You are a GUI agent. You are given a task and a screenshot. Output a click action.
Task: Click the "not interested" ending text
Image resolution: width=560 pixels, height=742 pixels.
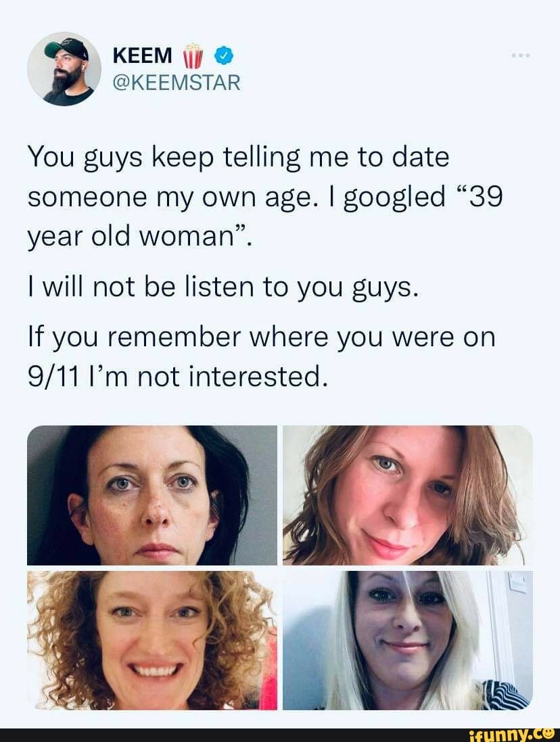[231, 377]
